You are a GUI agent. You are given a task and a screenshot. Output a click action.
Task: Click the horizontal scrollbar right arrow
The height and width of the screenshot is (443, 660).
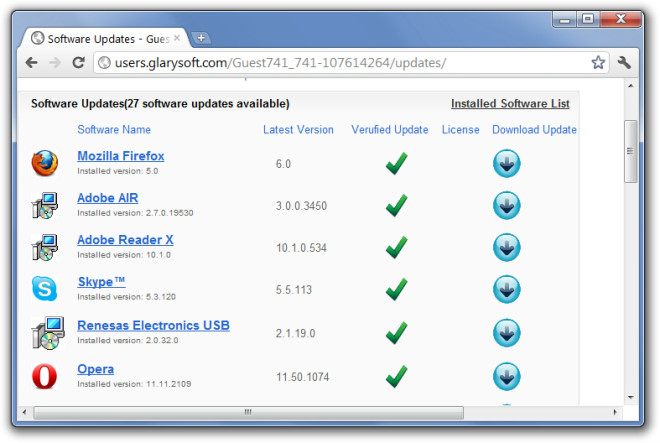(615, 412)
